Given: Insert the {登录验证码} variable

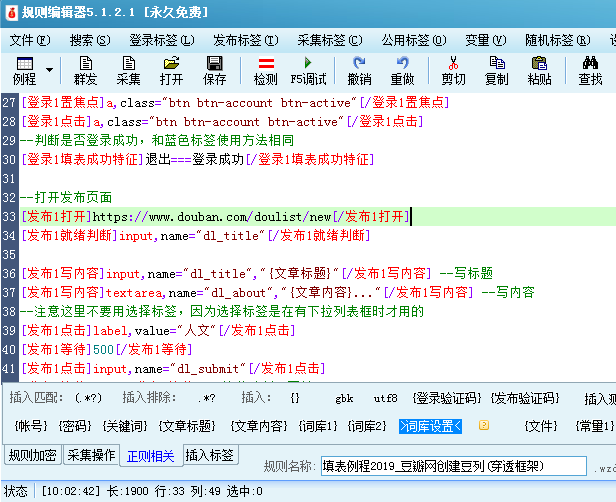Looking at the screenshot, I should tap(447, 398).
